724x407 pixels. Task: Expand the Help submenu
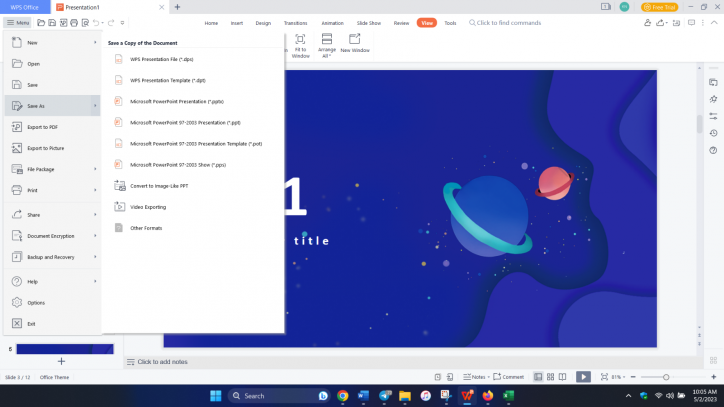point(52,281)
